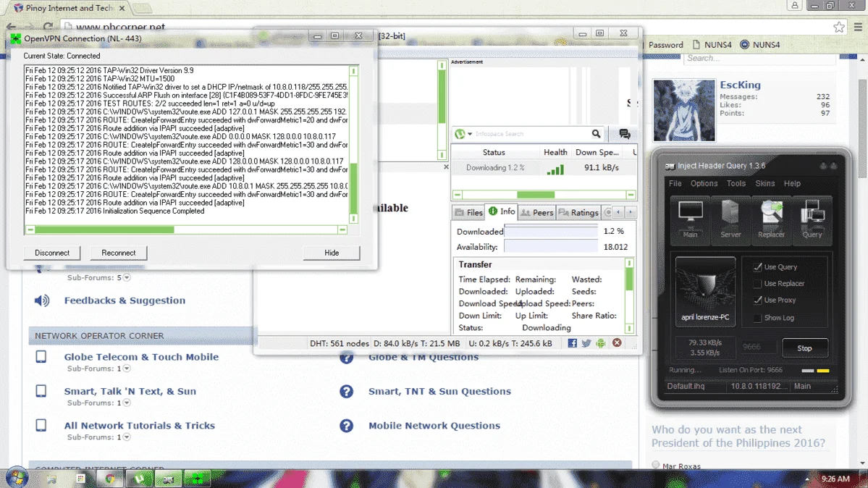The image size is (868, 488).
Task: Click the Android icon in uTorrent status bar
Action: 601,343
